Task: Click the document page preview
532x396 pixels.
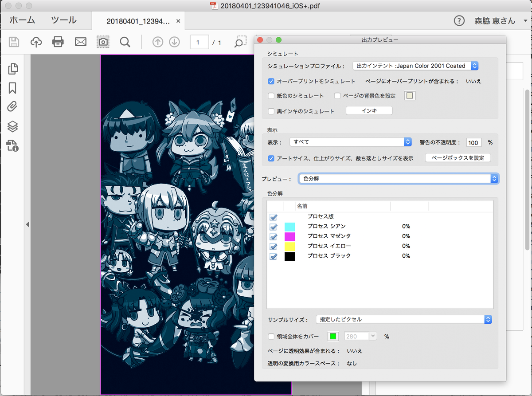Action: pyautogui.click(x=177, y=224)
